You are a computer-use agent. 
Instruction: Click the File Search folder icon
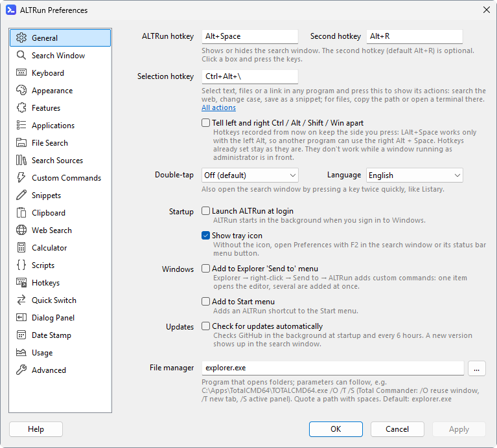[x=21, y=142]
